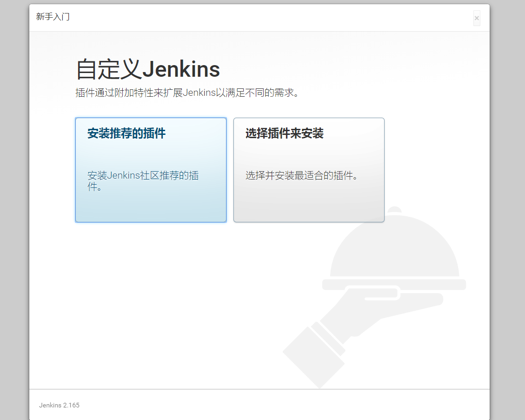
Task: Click description 安装Jenkins社区推荐的插件。
Action: tap(143, 181)
